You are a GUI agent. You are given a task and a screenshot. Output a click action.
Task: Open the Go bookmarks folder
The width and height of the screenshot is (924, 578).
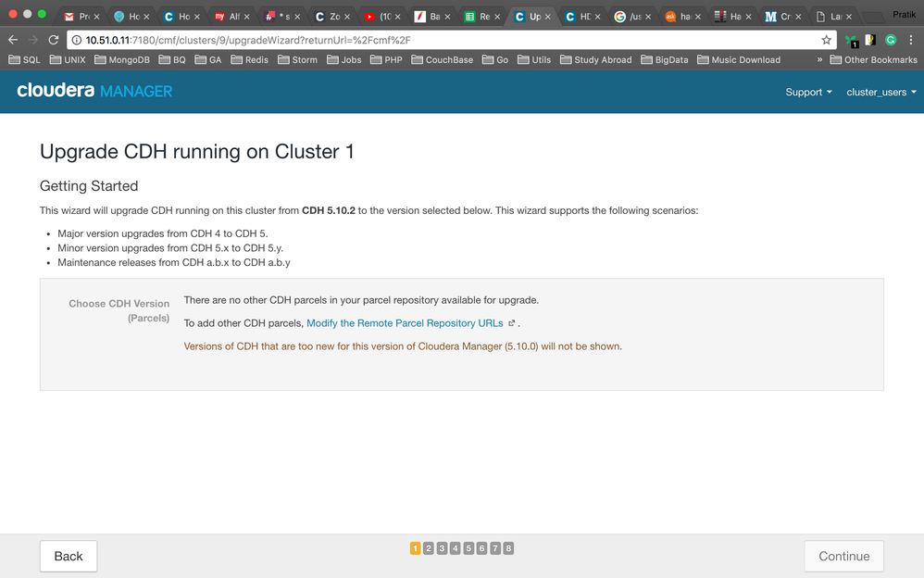click(x=495, y=59)
